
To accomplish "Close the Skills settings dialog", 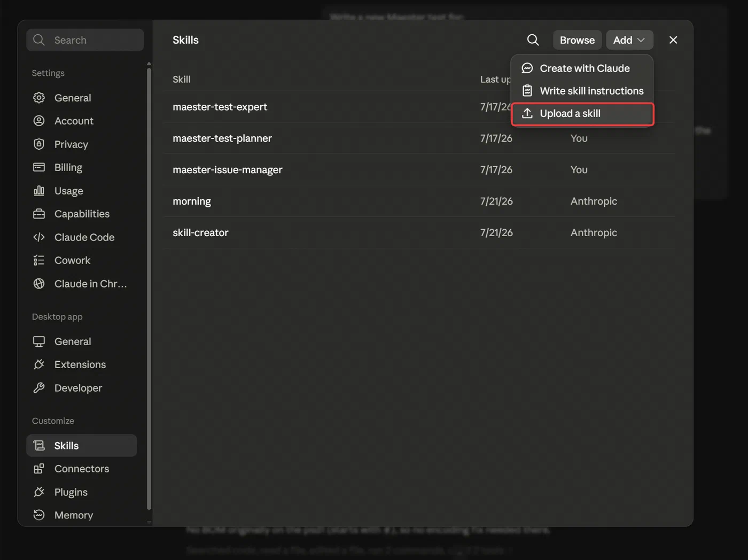I will click(673, 40).
